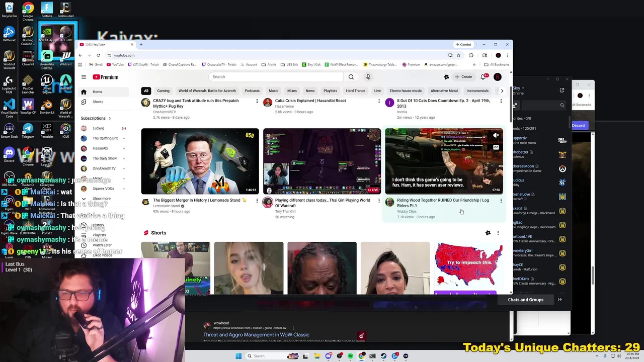Image resolution: width=644 pixels, height=362 pixels.
Task: Open the HasanAbi subscription channel
Action: pos(100,148)
